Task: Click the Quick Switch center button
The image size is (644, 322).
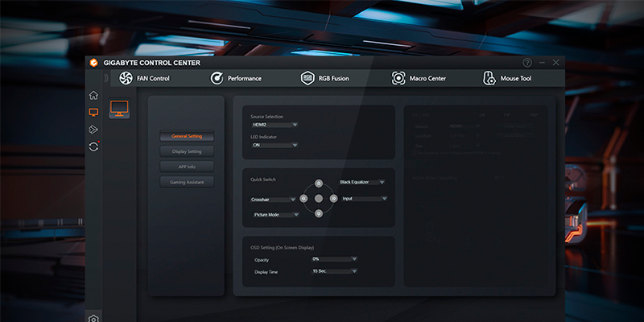Action: (x=319, y=199)
